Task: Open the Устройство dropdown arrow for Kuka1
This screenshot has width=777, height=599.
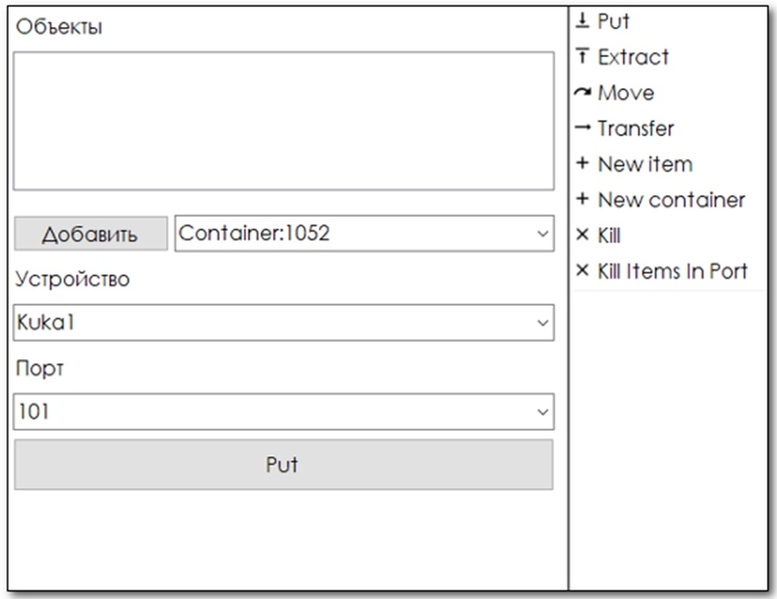Action: pos(542,323)
